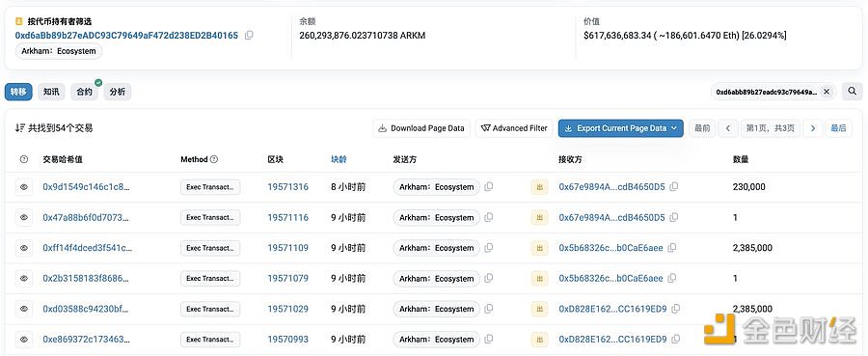Go to the previous page chevron

[728, 128]
